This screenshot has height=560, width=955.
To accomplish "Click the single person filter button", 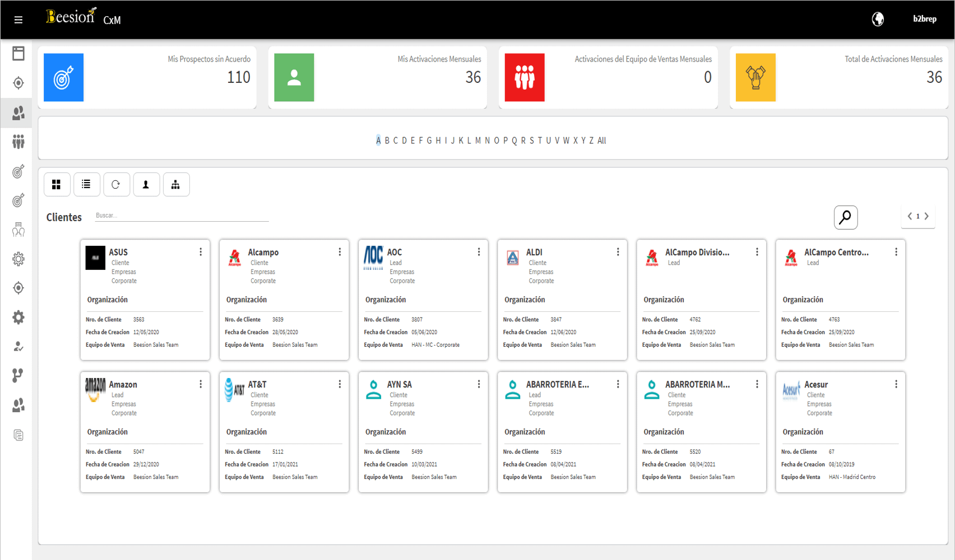I will [x=146, y=184].
